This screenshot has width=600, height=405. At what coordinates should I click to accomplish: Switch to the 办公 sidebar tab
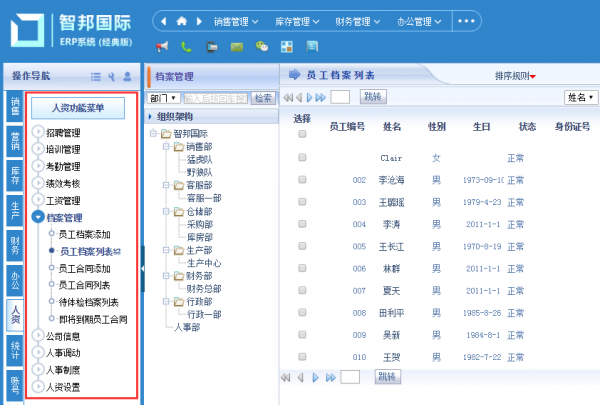pyautogui.click(x=15, y=280)
